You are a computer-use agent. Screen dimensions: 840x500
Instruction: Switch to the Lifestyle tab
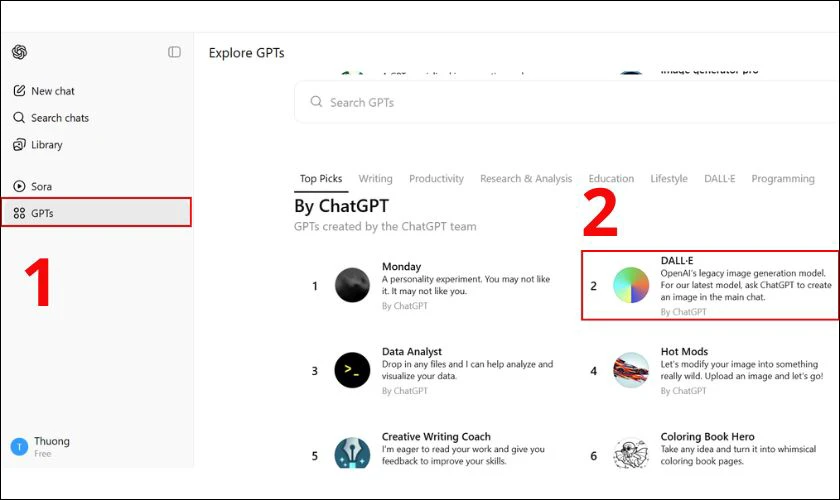click(669, 178)
